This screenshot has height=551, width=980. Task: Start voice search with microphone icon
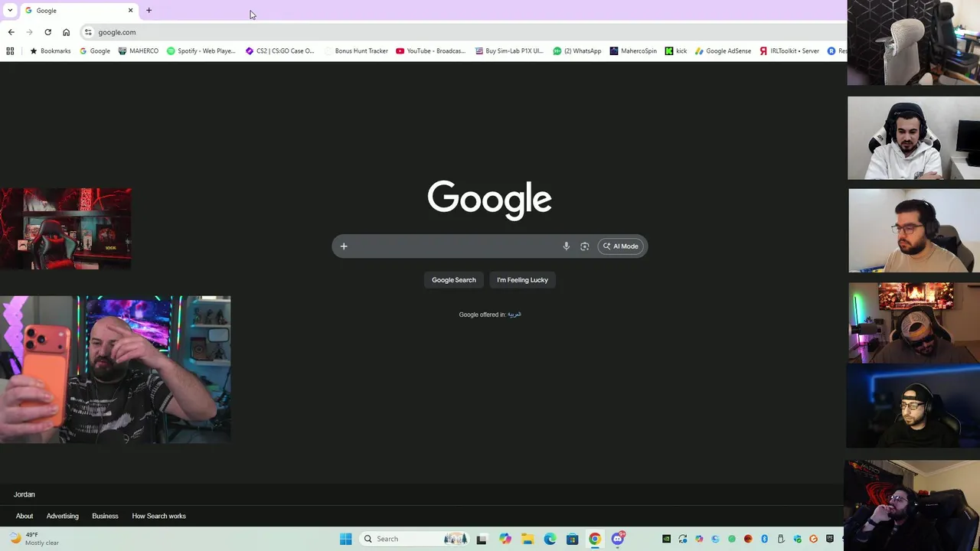[567, 246]
